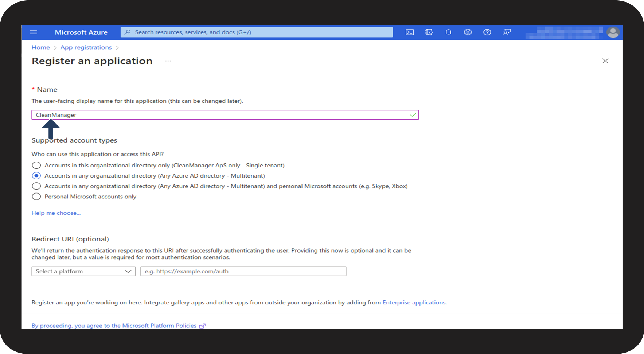Click the Help me choose link

[x=56, y=213]
